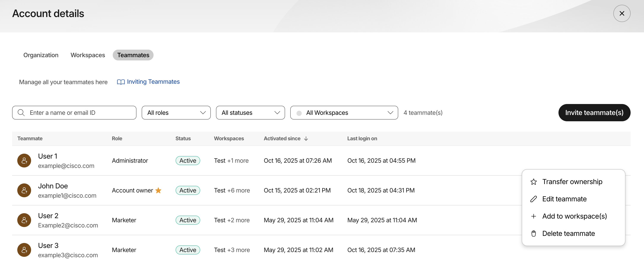Click User 2's avatar icon
644x265 pixels.
pyautogui.click(x=24, y=220)
